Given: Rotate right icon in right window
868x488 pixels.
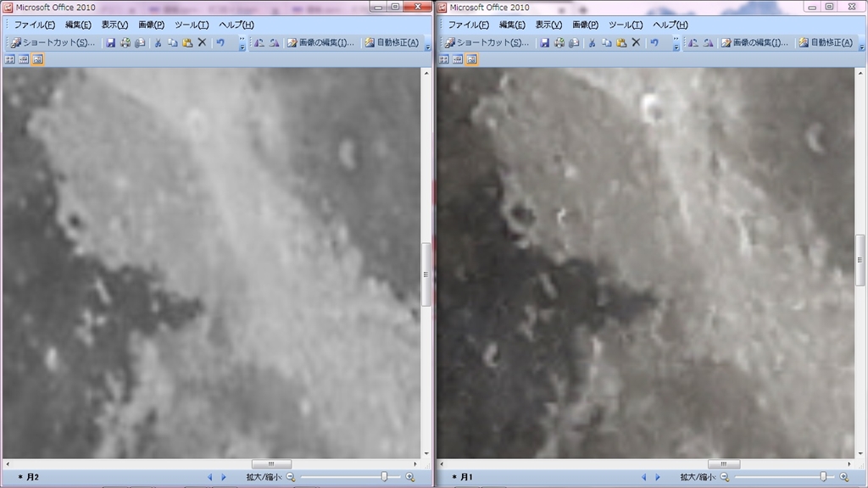Looking at the screenshot, I should point(708,42).
